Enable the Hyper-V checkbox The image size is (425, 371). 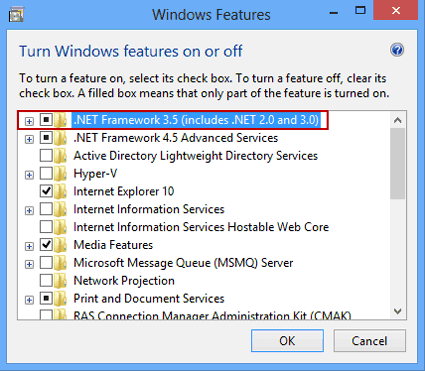(46, 173)
